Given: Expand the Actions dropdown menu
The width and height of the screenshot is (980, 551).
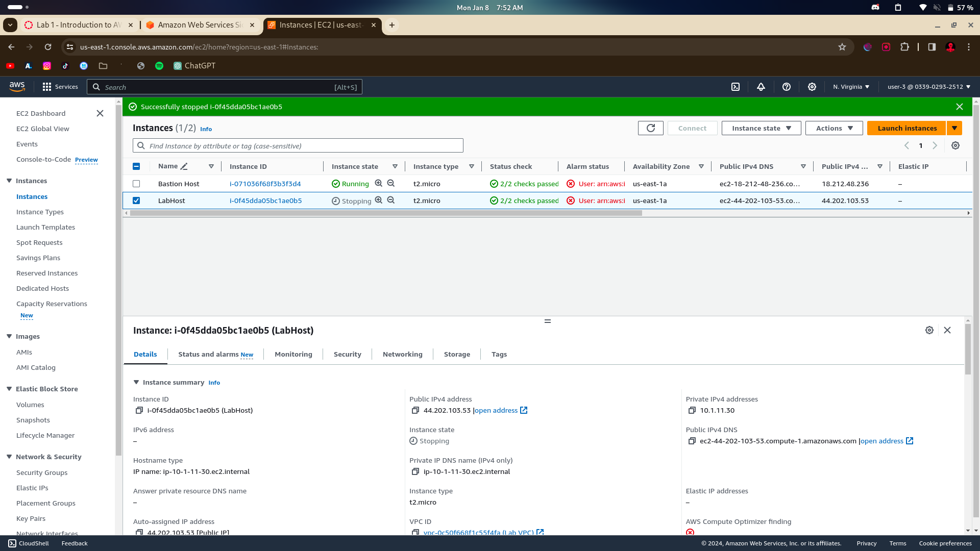Looking at the screenshot, I should (x=834, y=128).
